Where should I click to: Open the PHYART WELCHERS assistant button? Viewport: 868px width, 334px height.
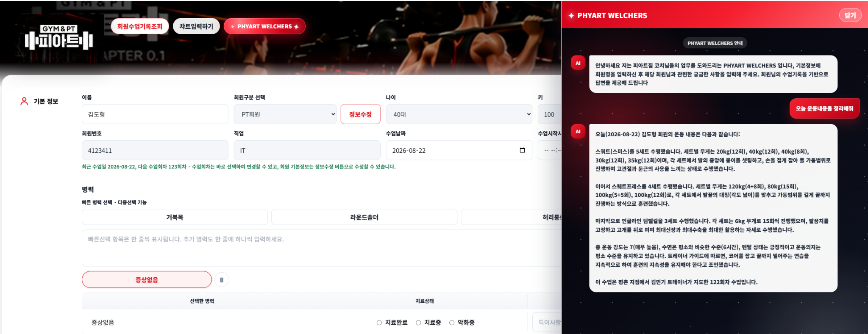click(264, 26)
